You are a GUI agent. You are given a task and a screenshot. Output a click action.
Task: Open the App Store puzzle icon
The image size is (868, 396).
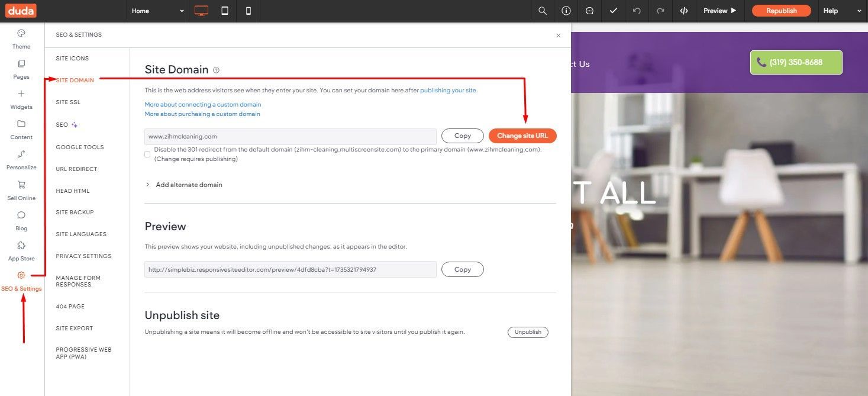pos(21,245)
